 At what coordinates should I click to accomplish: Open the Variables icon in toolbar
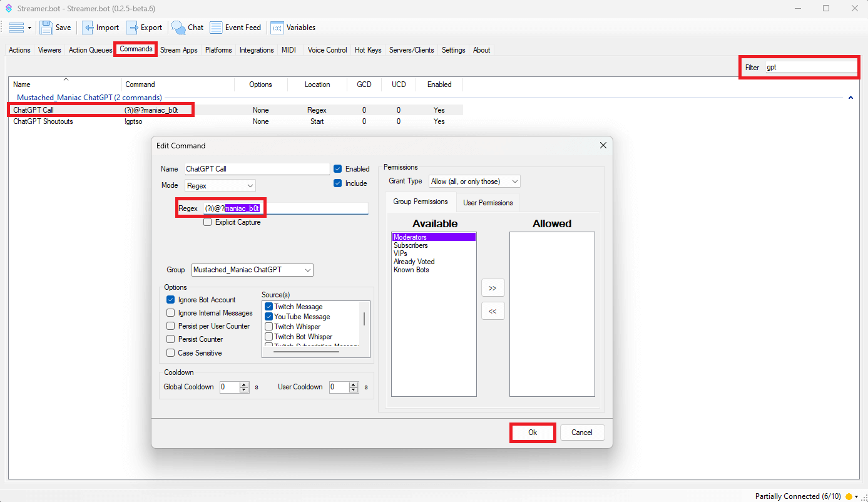pyautogui.click(x=277, y=28)
